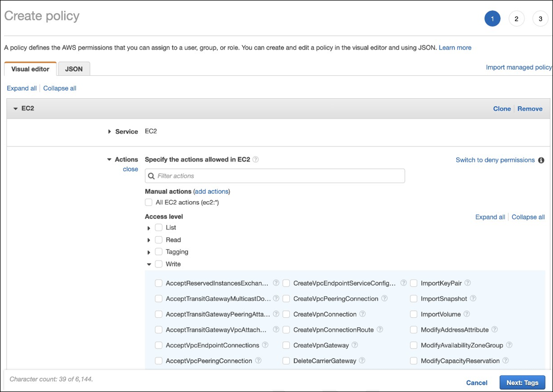553x392 pixels.
Task: Enable the Write access level checkbox
Action: (x=159, y=264)
